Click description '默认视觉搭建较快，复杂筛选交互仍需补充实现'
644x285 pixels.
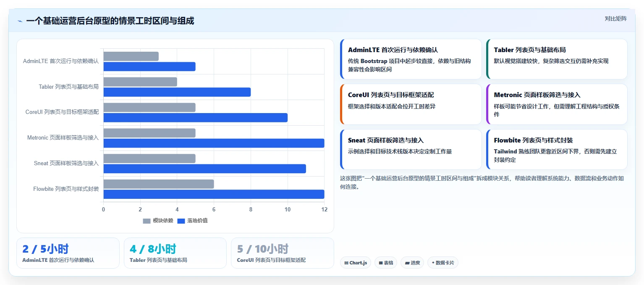551,61
